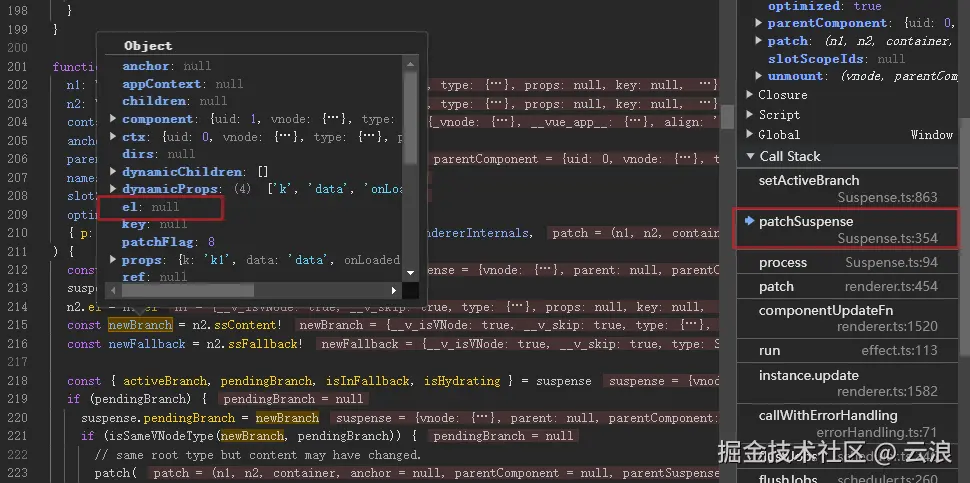Expand the ctx property in Object tooltip
970x483 pixels.
coord(113,136)
